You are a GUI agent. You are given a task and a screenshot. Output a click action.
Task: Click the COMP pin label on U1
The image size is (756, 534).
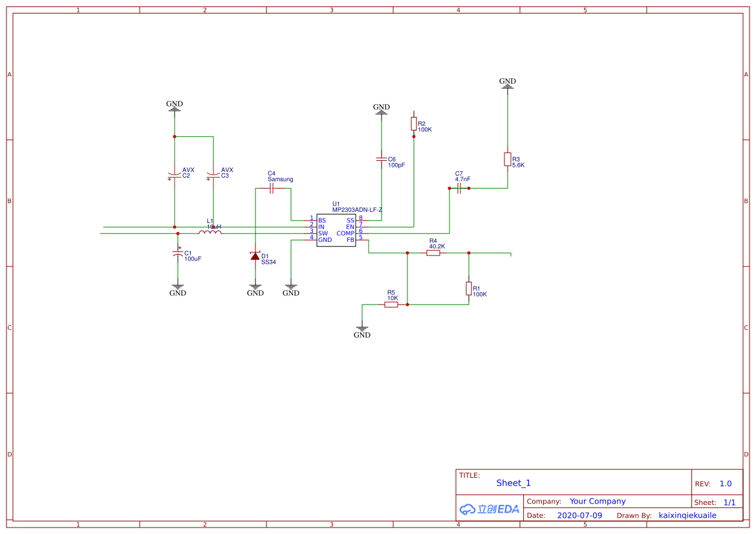(345, 233)
